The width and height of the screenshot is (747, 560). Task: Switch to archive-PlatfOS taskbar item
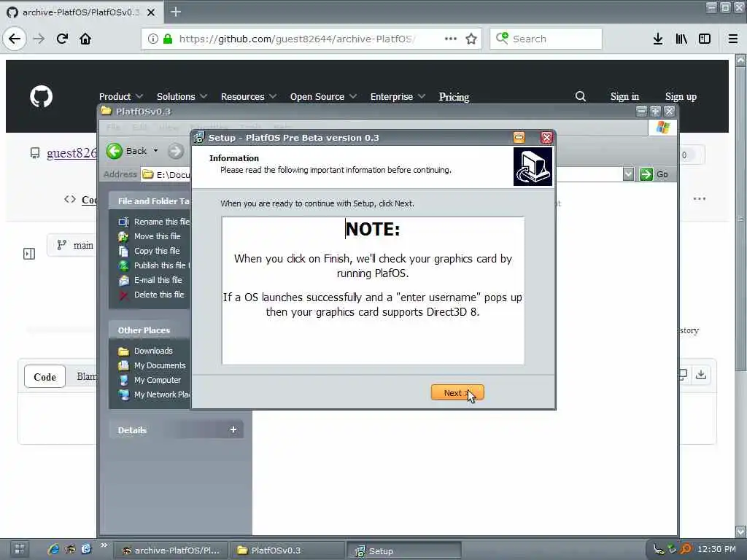coord(171,550)
